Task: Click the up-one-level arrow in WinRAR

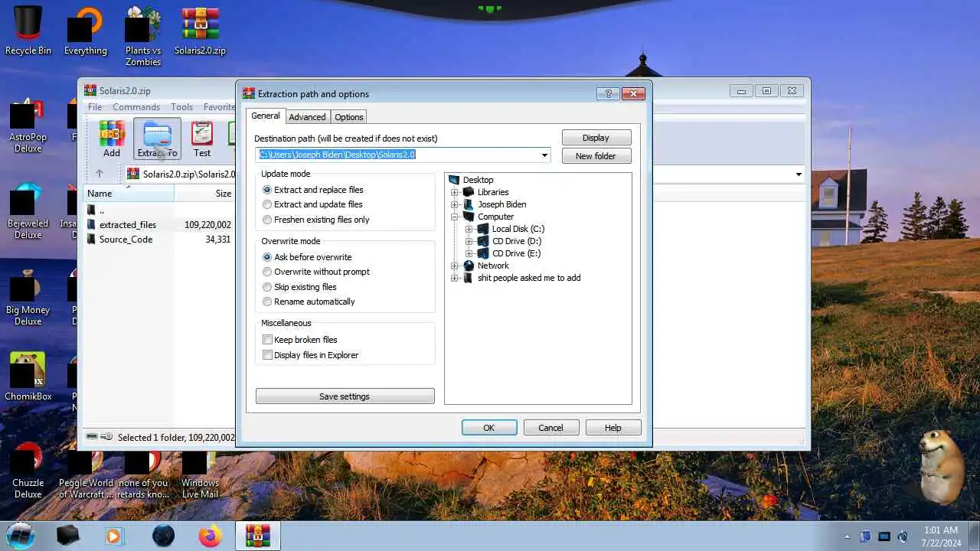Action: 99,174
